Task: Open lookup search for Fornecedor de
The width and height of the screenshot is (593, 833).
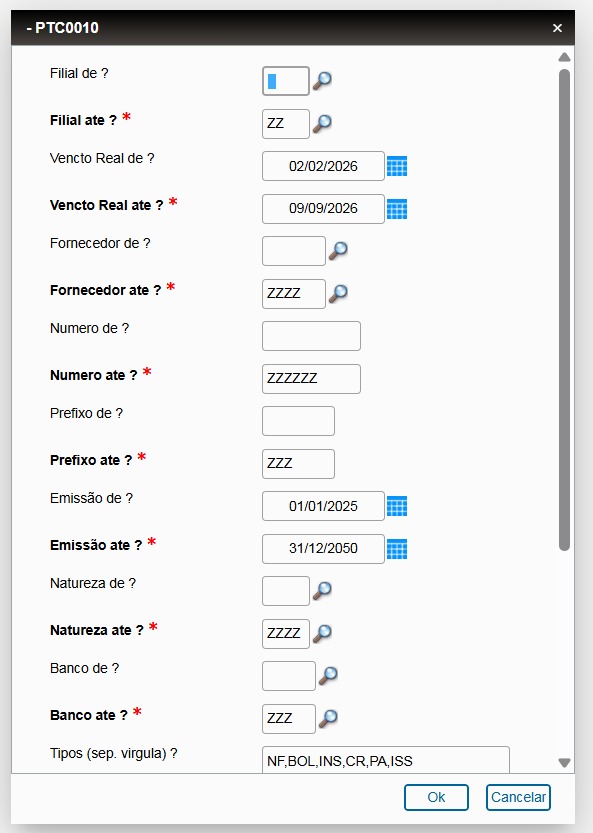Action: 338,251
